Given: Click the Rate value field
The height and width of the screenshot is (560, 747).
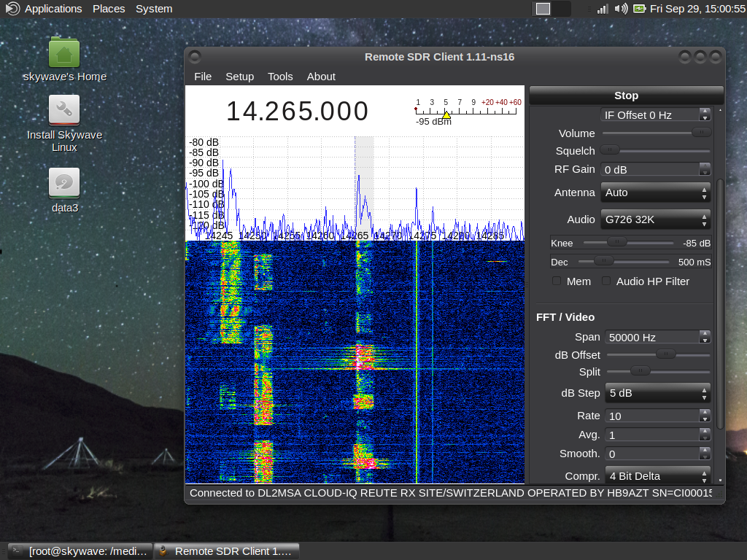Looking at the screenshot, I should pos(653,416).
